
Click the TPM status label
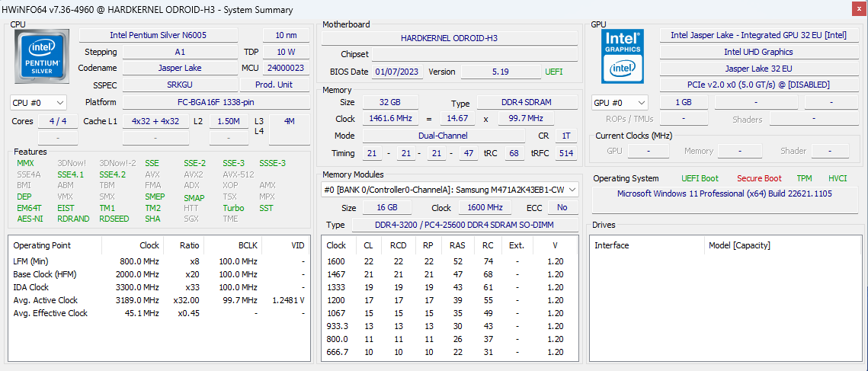pos(804,178)
